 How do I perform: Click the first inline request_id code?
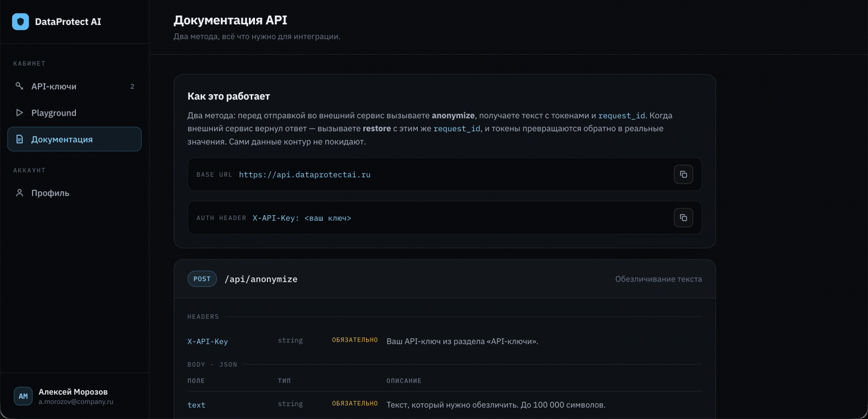pyautogui.click(x=622, y=115)
